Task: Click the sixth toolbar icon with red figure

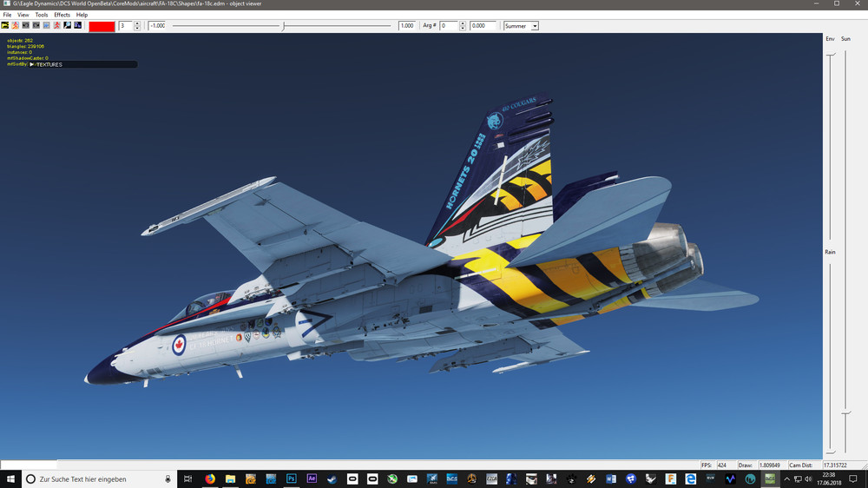Action: 57,25
